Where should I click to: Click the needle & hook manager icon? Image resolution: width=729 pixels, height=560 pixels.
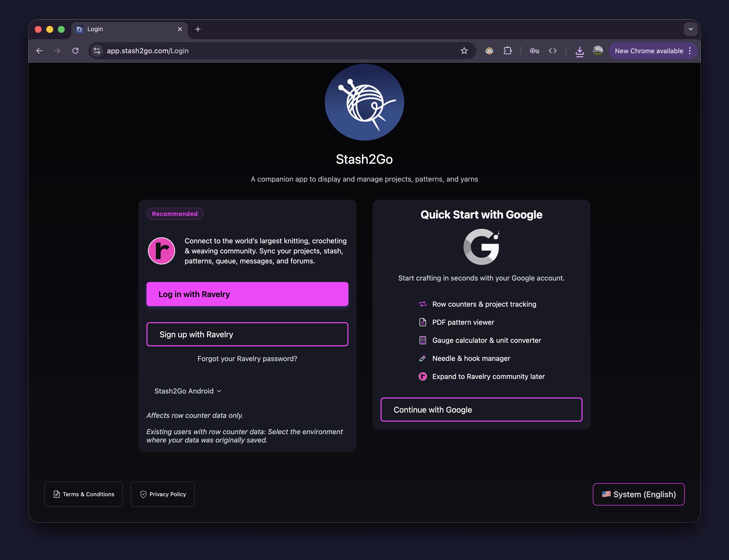pos(423,358)
